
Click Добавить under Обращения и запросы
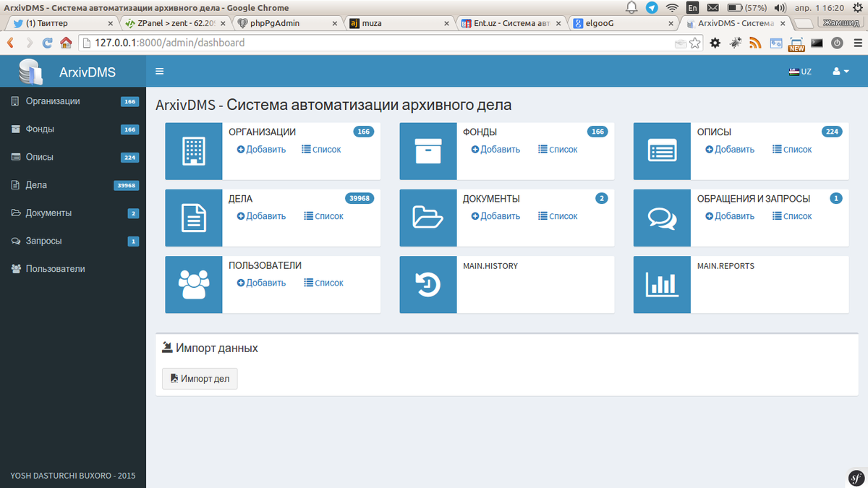pyautogui.click(x=730, y=216)
